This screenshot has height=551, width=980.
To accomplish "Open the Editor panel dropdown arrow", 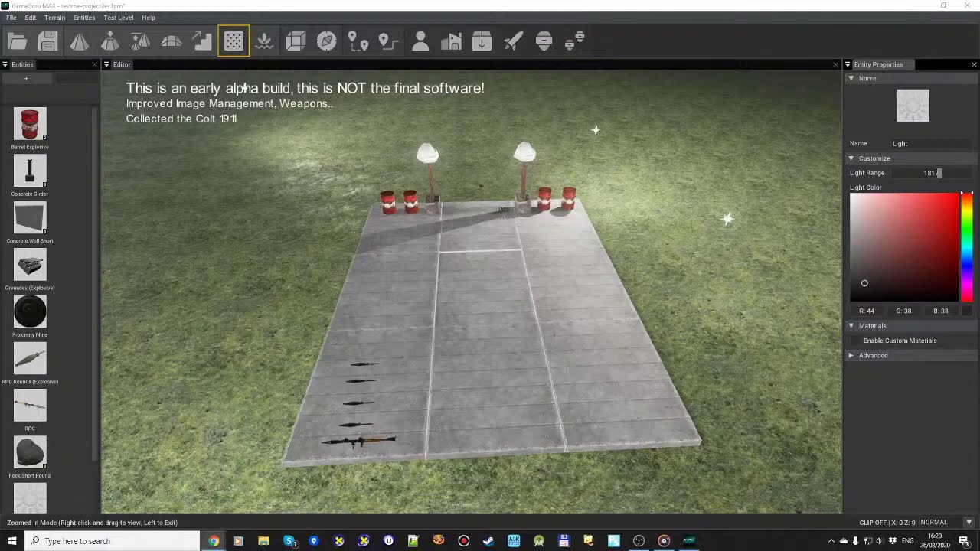I will pos(106,64).
